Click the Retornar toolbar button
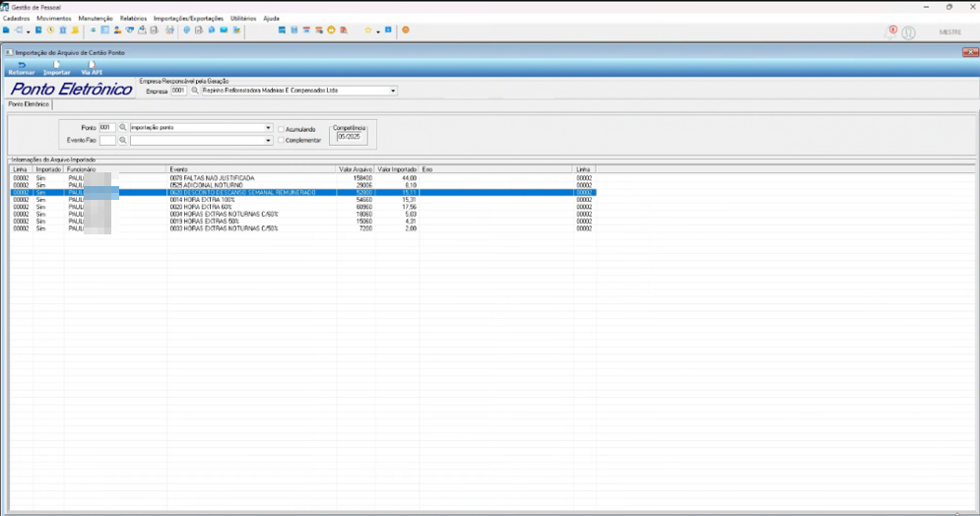 coord(22,68)
